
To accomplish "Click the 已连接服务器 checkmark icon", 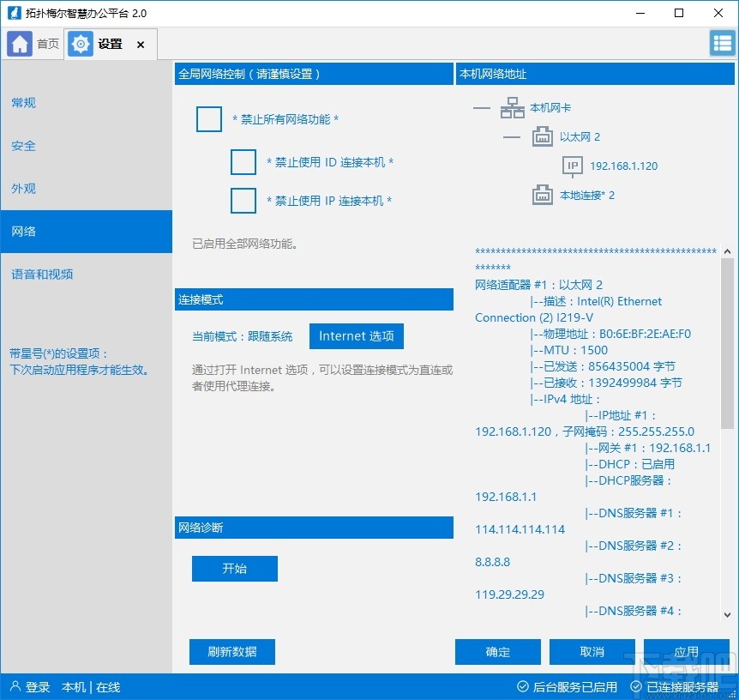I will pyautogui.click(x=635, y=686).
